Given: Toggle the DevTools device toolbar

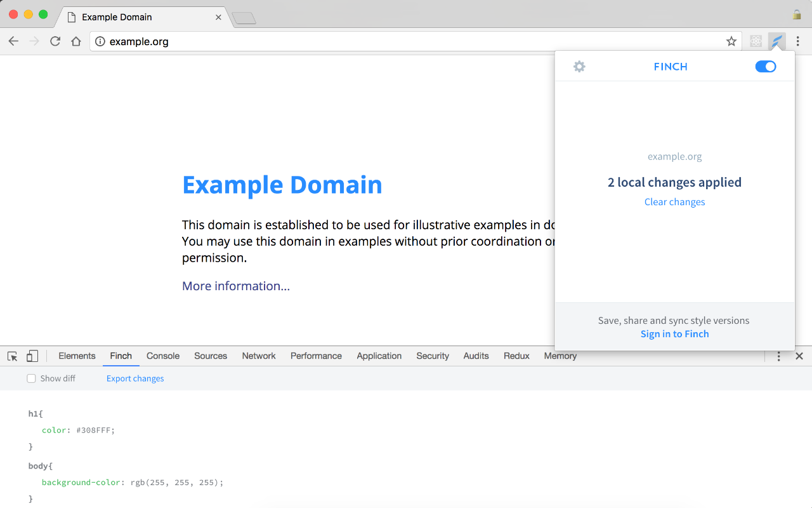Looking at the screenshot, I should click(x=32, y=356).
